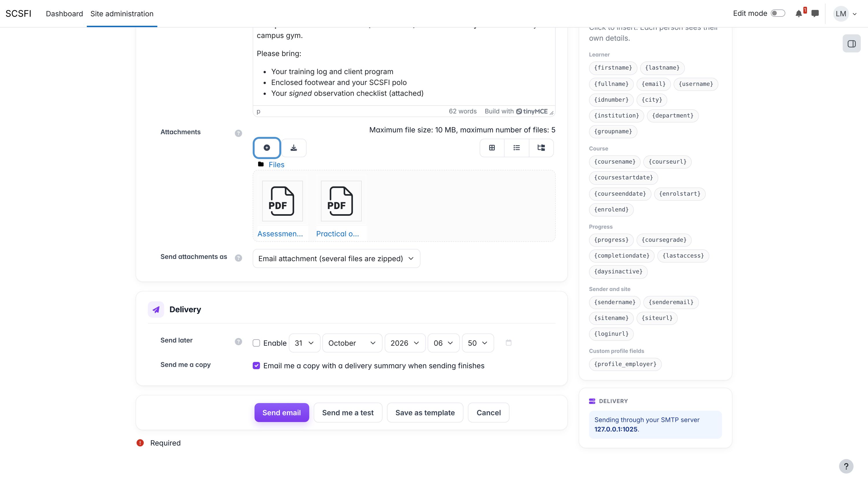Toggle Edit mode switch
Screen dimensions: 868x488
point(778,13)
